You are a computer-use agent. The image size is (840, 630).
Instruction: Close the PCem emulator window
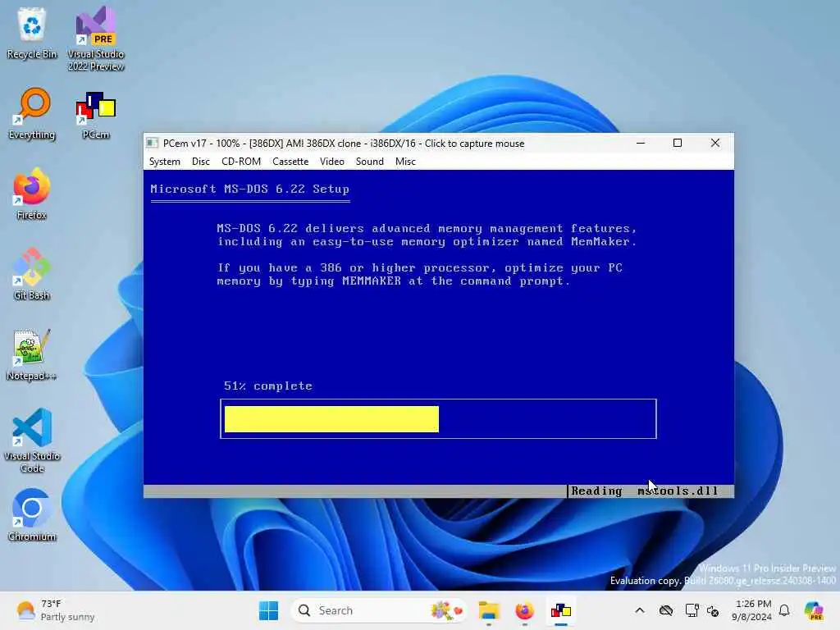pyautogui.click(x=715, y=143)
